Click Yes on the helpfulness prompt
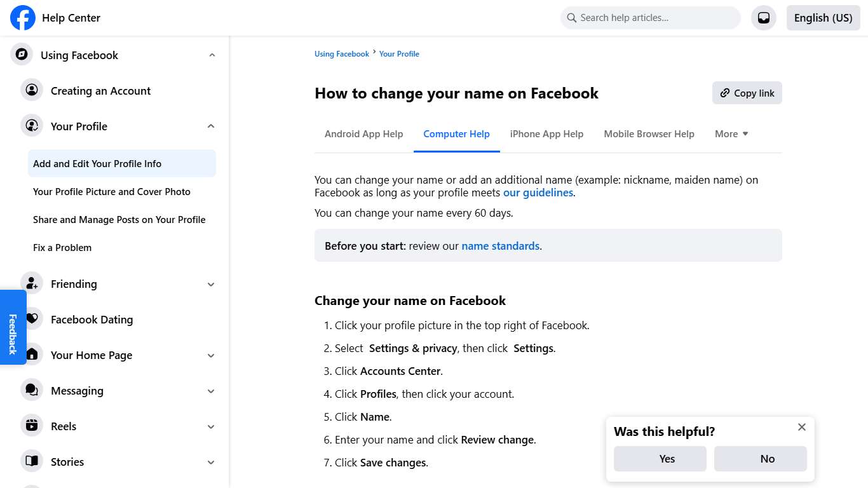Image resolution: width=868 pixels, height=488 pixels. (660, 458)
